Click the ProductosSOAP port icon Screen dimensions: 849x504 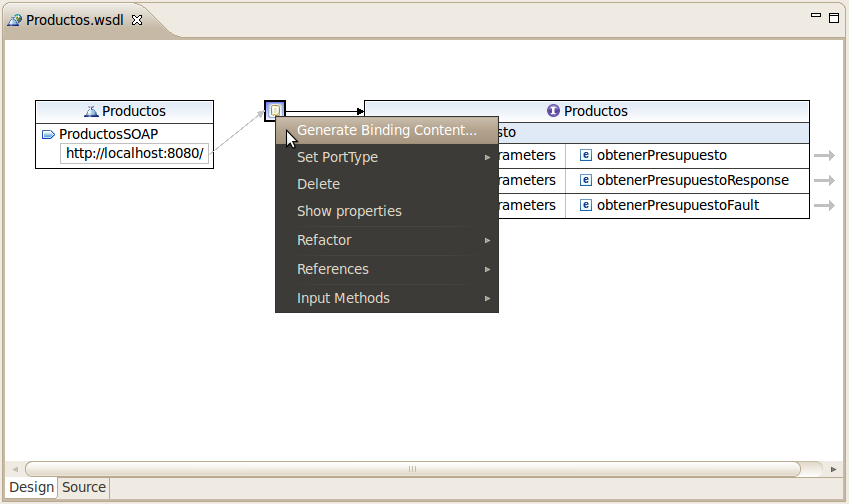[48, 134]
